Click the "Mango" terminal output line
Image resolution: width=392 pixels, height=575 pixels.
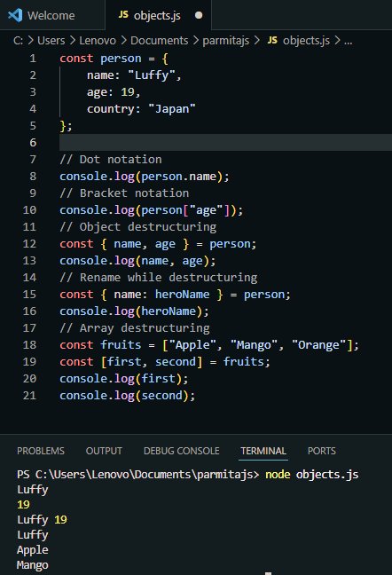click(33, 565)
